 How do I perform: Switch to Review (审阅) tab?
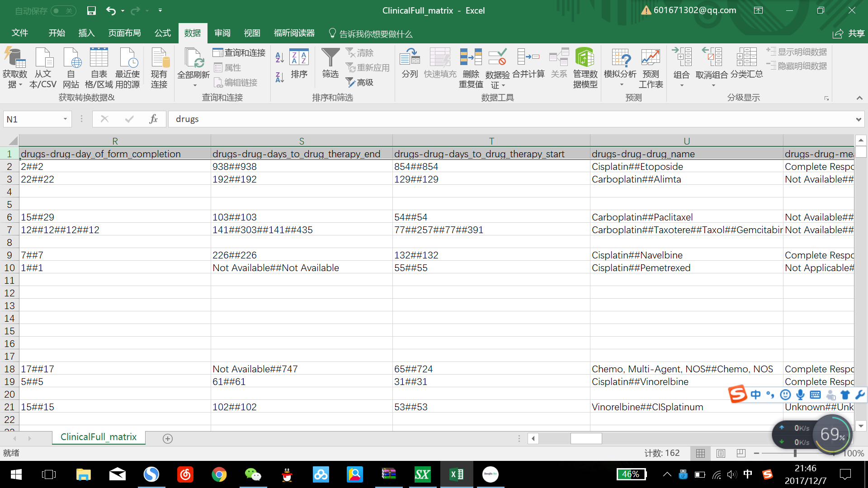[222, 33]
